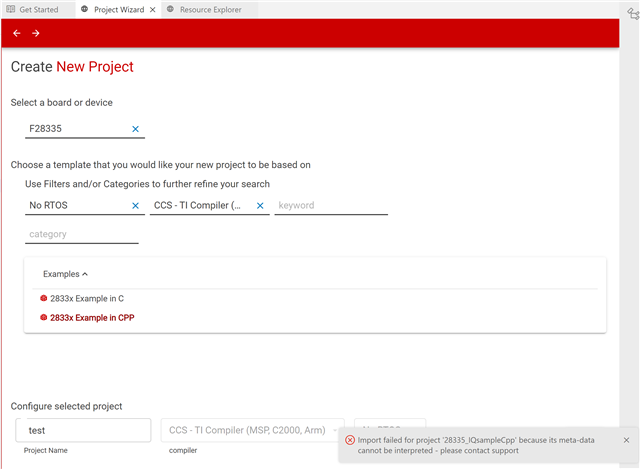
Task: Click the chip icon beside 2833x Example in C
Action: (x=44, y=298)
